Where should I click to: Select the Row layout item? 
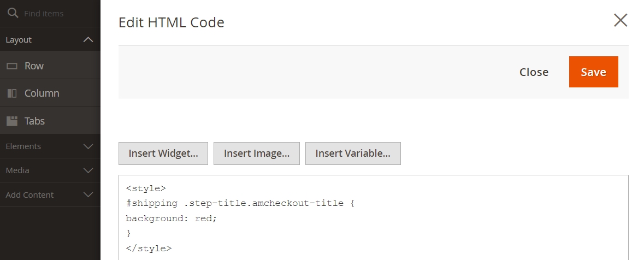pyautogui.click(x=50, y=66)
